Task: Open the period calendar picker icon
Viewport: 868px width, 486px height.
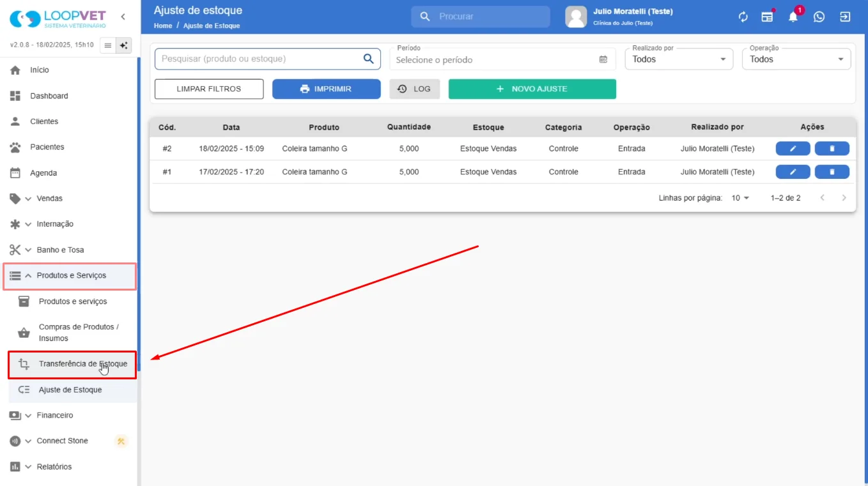Action: 603,59
